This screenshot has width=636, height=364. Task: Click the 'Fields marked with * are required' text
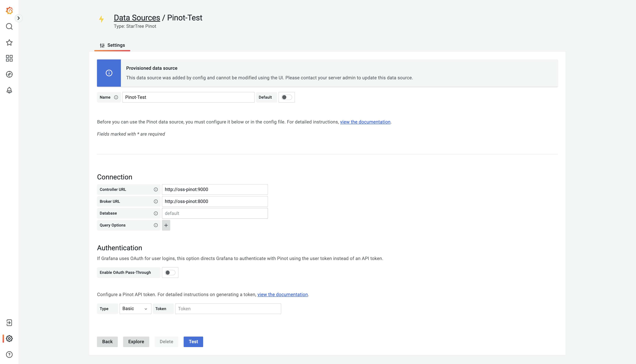coord(131,134)
